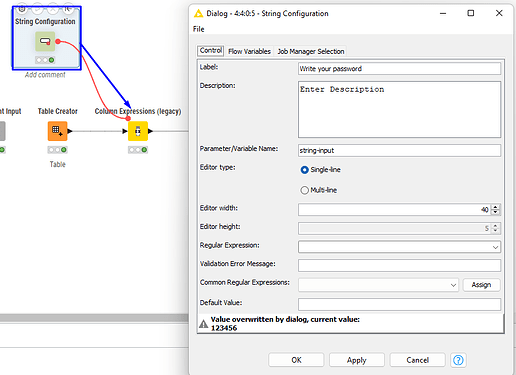The image size is (516, 375).
Task: Close the String Configuration dialog window
Action: coord(499,13)
